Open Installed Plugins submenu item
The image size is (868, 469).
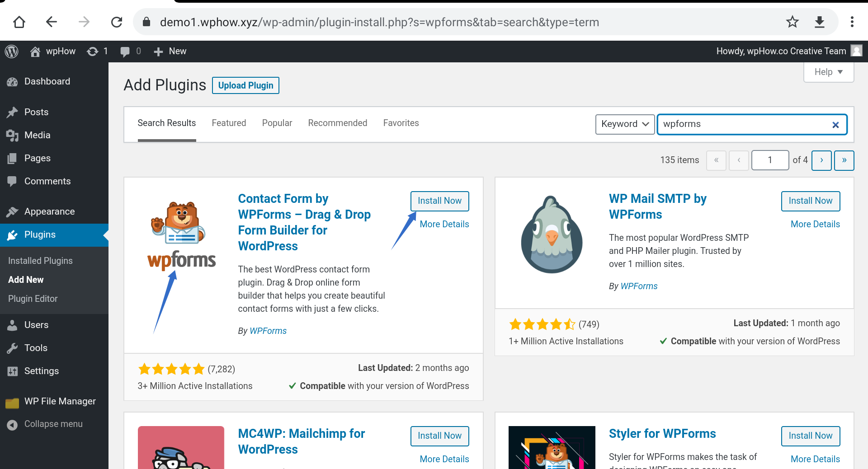pyautogui.click(x=40, y=261)
